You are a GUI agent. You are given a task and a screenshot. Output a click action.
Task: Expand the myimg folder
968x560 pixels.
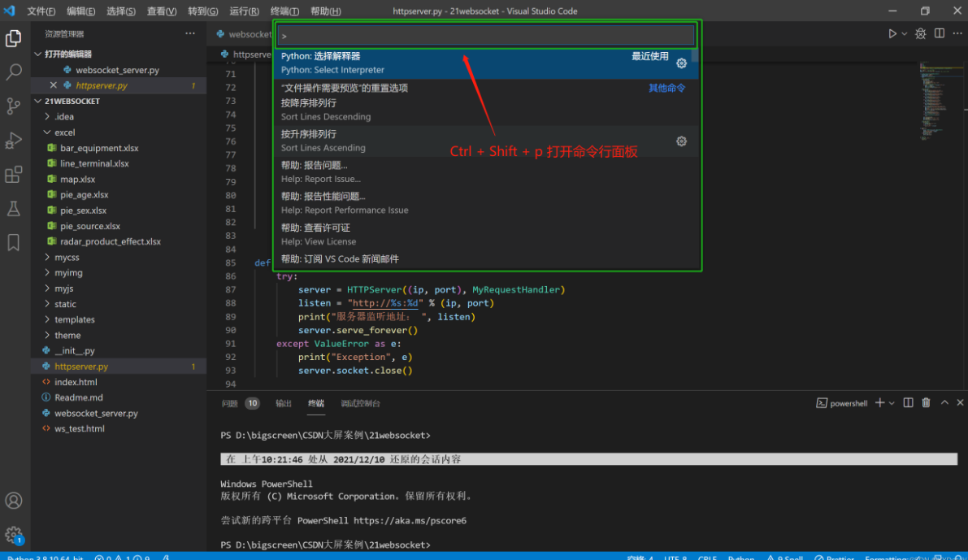click(47, 272)
